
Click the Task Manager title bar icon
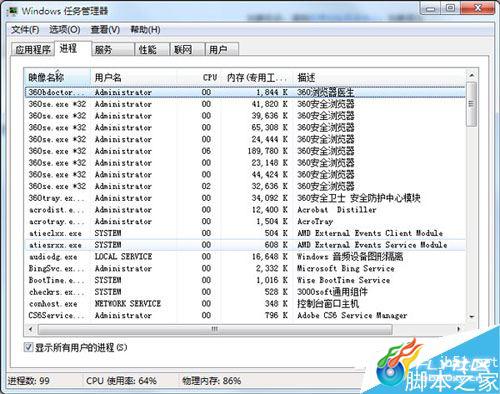click(13, 11)
